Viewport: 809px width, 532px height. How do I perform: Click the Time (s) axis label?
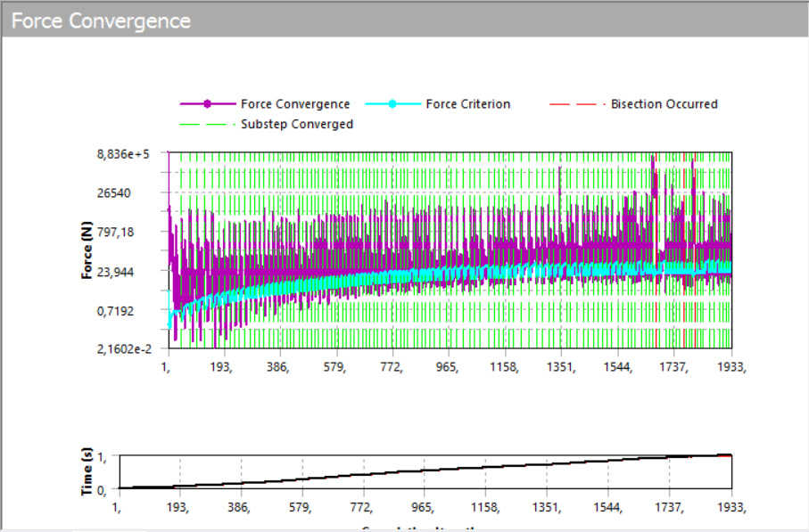point(87,471)
